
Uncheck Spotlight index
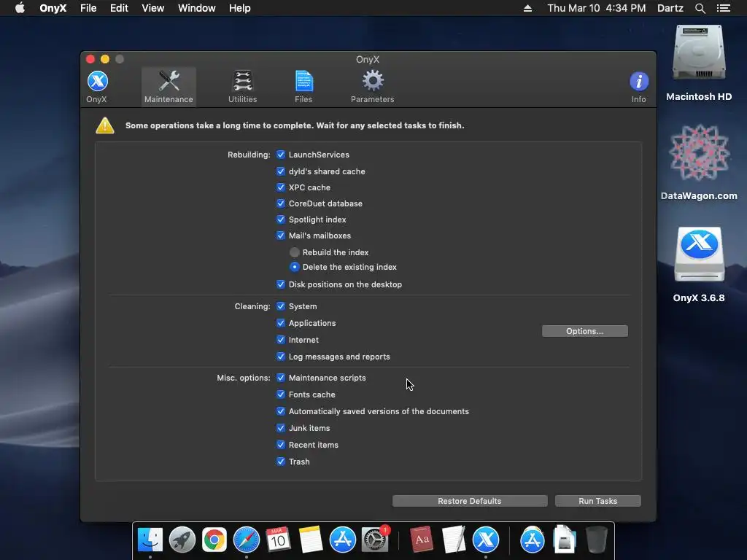(281, 219)
